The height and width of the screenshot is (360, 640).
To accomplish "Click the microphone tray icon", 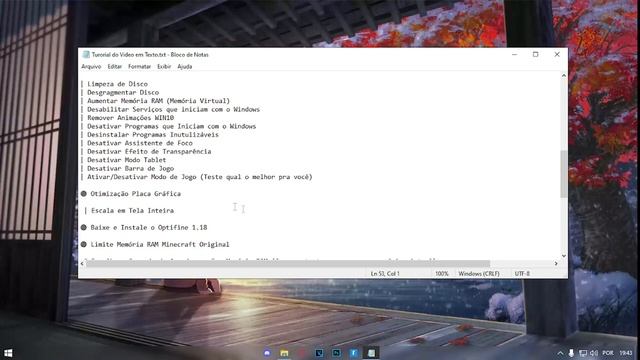I will coord(571,353).
